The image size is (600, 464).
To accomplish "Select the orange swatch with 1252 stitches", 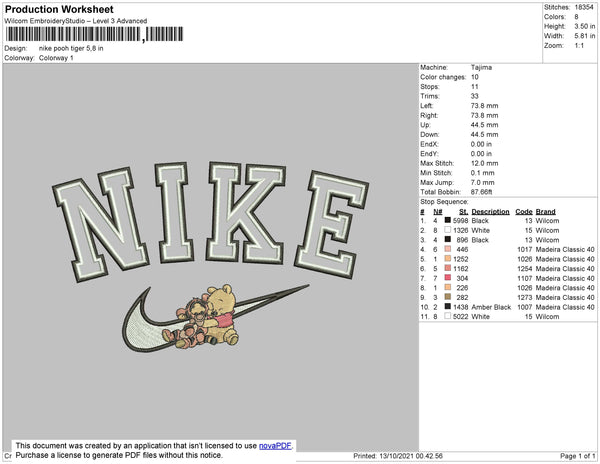I will pyautogui.click(x=447, y=259).
